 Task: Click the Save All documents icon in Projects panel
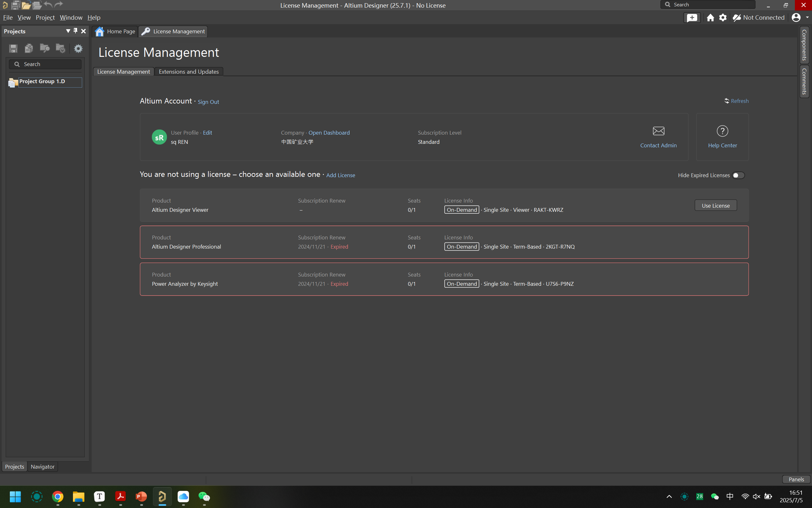tap(29, 48)
